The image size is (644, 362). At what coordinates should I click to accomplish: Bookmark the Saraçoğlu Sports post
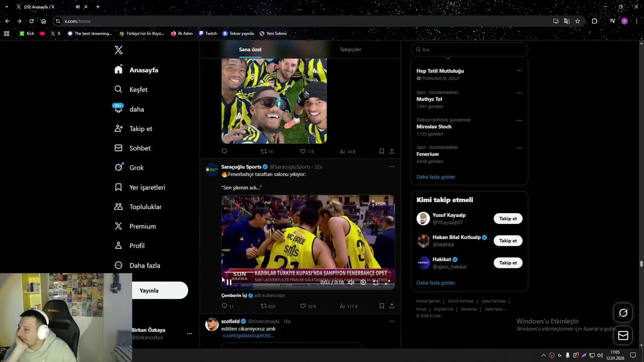[381, 306]
